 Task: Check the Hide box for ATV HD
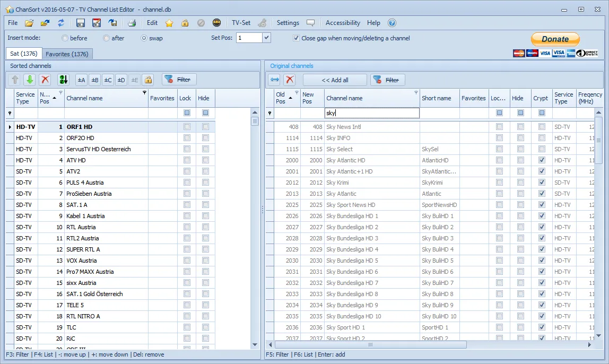(x=205, y=160)
